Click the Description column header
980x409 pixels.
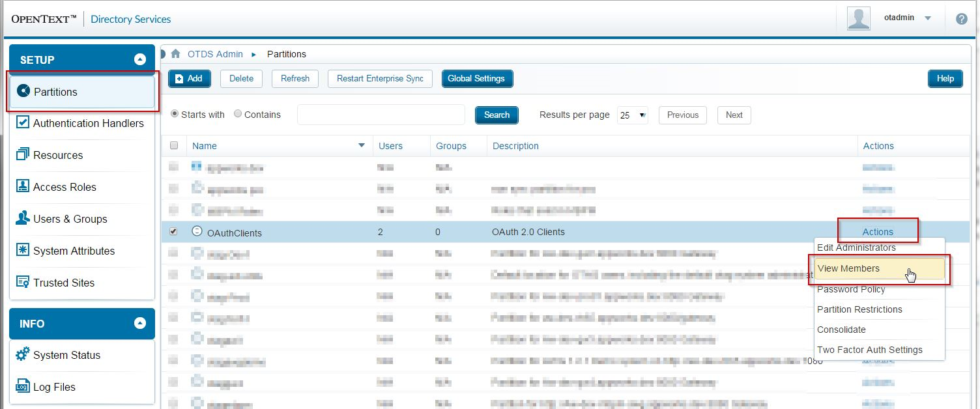tap(516, 146)
